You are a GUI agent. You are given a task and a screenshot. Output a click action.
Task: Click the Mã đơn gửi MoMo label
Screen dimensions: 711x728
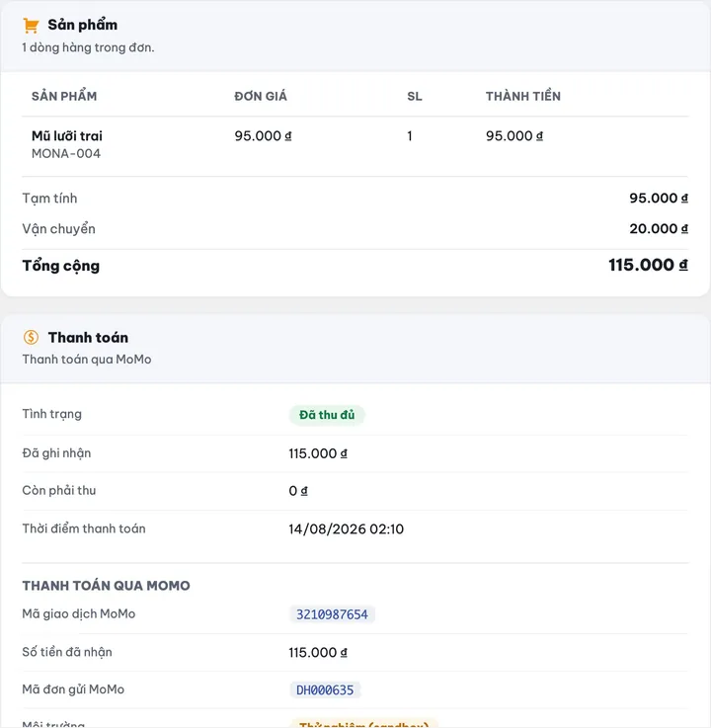(73, 689)
